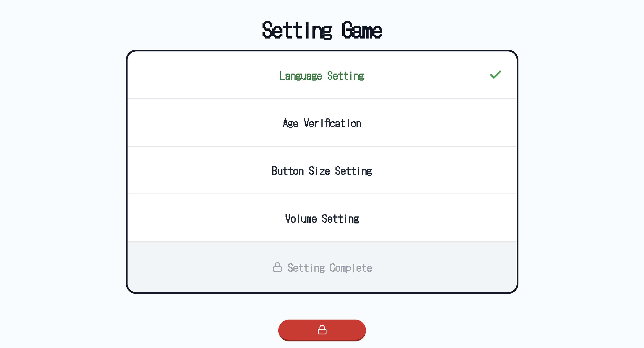Click the locked Setting Complete row
This screenshot has height=348, width=644.
click(322, 267)
